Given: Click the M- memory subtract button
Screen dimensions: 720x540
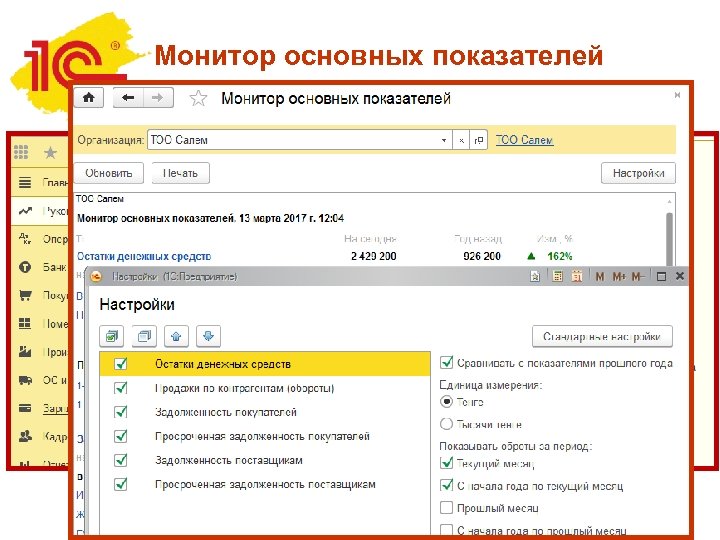Looking at the screenshot, I should point(638,276).
